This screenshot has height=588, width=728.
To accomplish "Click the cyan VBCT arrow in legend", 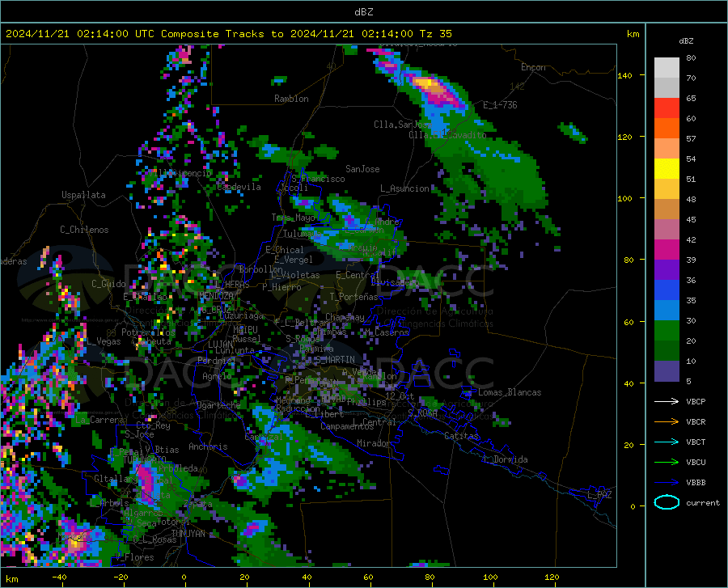I will tap(667, 442).
